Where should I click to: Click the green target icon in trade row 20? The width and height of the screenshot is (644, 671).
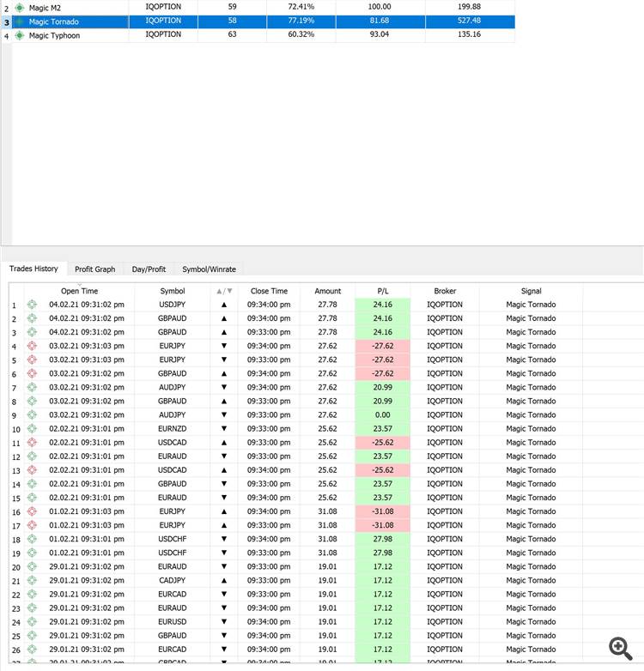(x=32, y=566)
